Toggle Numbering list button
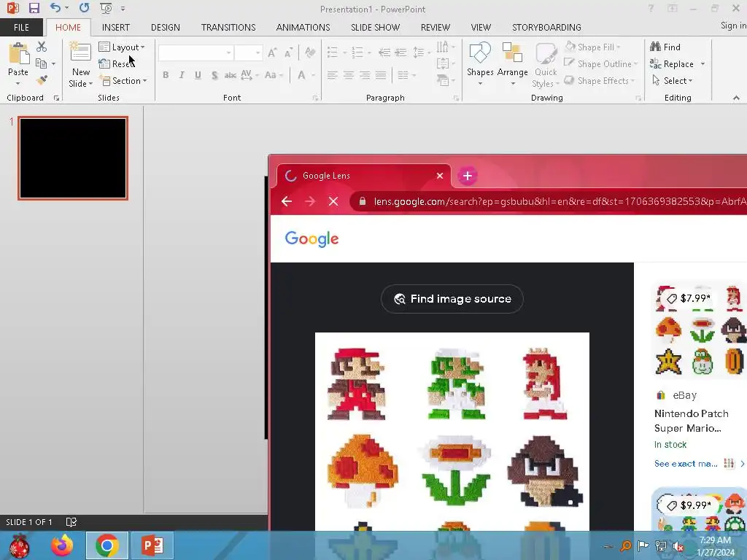Screen dimensions: 747x560 (357, 52)
